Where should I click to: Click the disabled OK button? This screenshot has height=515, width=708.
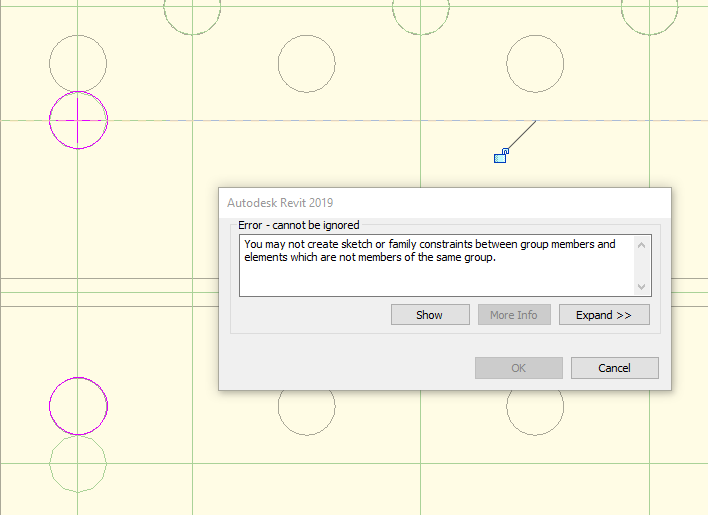(x=519, y=368)
